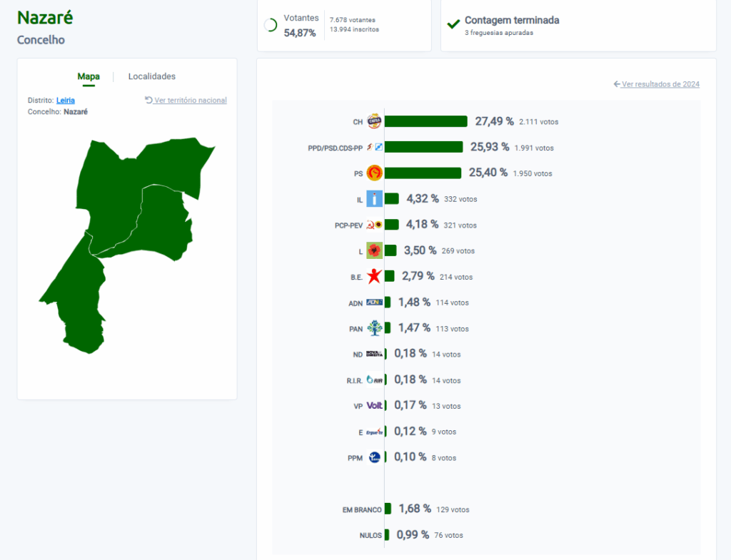Viewport: 731px width, 560px height.
Task: Open the Localidades tab
Action: pyautogui.click(x=151, y=76)
